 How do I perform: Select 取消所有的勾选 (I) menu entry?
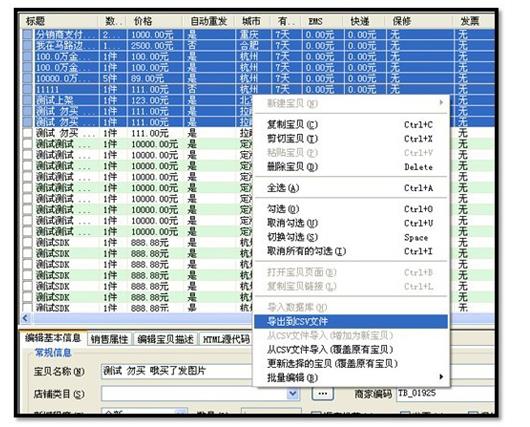click(x=351, y=251)
